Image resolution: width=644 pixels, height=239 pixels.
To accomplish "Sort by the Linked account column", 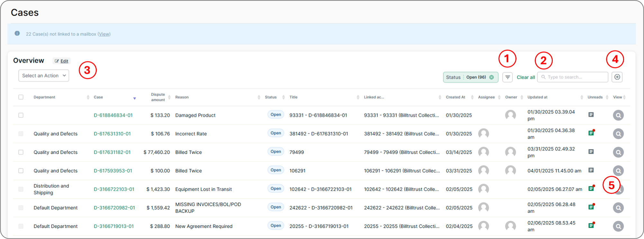I will click(x=440, y=97).
